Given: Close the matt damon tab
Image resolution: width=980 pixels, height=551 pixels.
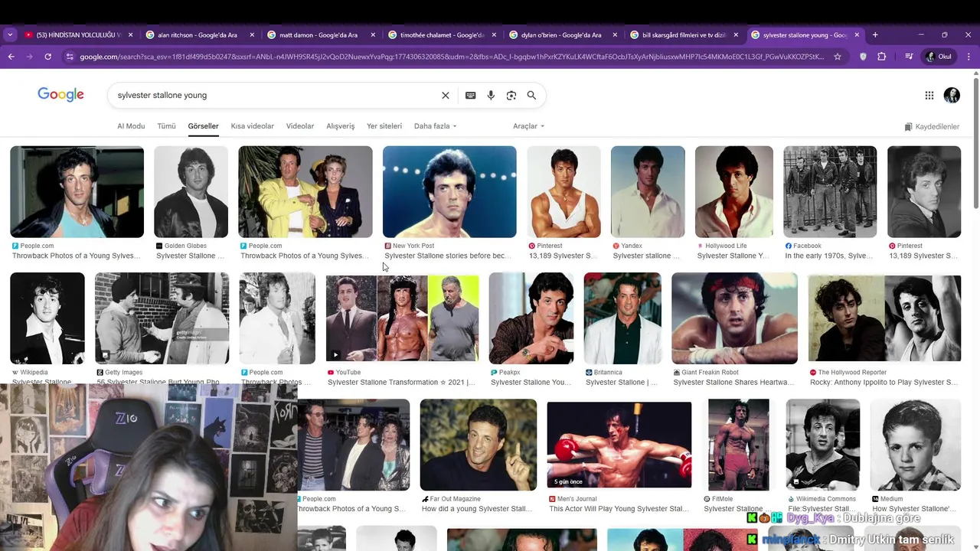Looking at the screenshot, I should coord(373,35).
